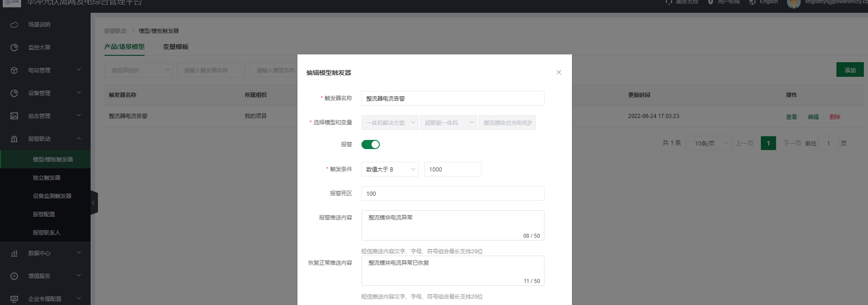Click the 监控大屏 pie chart icon
868x305 pixels.
coord(14,48)
